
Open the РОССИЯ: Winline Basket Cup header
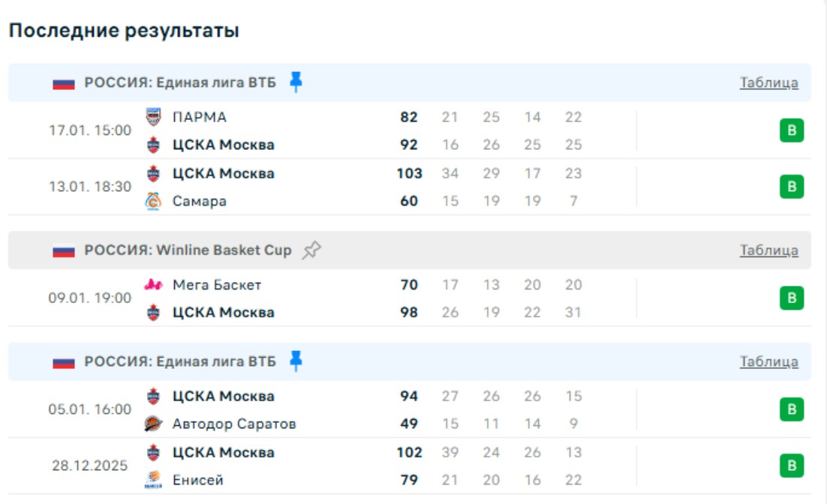click(188, 250)
